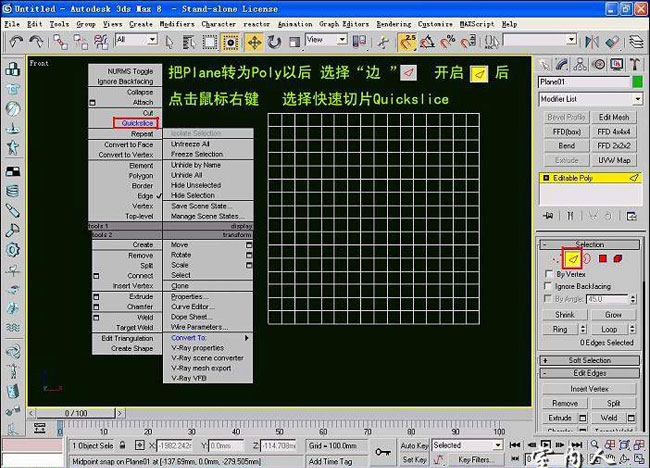Click the Redo arrow in main toolbar
Screen dimensions: 650x468
[x=36, y=42]
